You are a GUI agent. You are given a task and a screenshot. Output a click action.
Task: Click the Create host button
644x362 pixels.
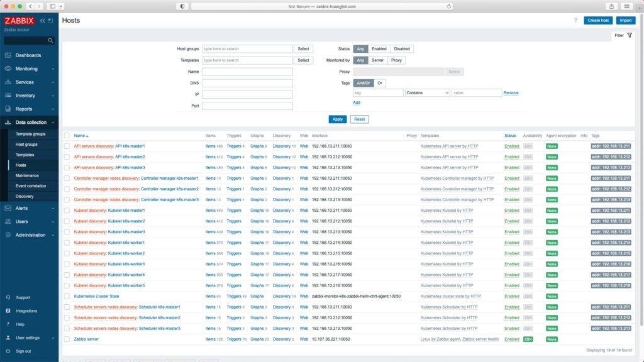pyautogui.click(x=598, y=21)
